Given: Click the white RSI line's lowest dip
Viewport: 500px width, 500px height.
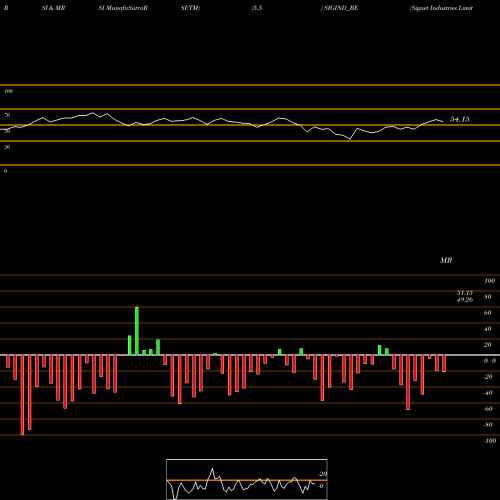Looking at the screenshot, I should click(350, 139).
